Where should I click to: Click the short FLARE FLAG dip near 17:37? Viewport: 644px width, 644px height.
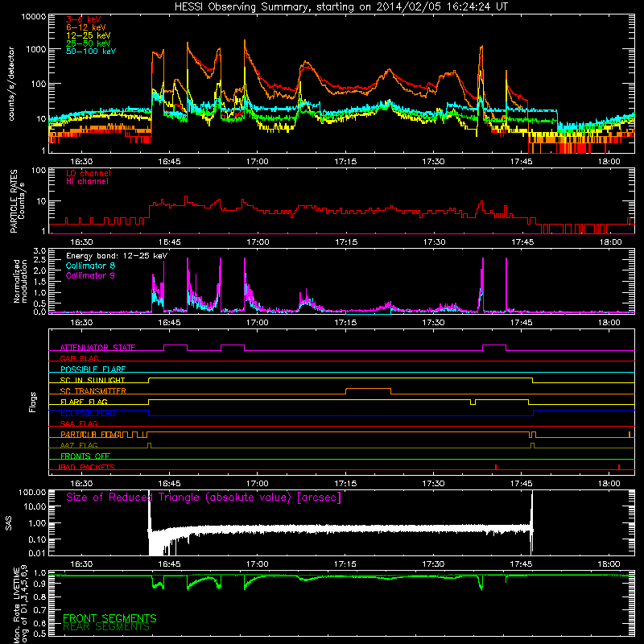coord(473,402)
